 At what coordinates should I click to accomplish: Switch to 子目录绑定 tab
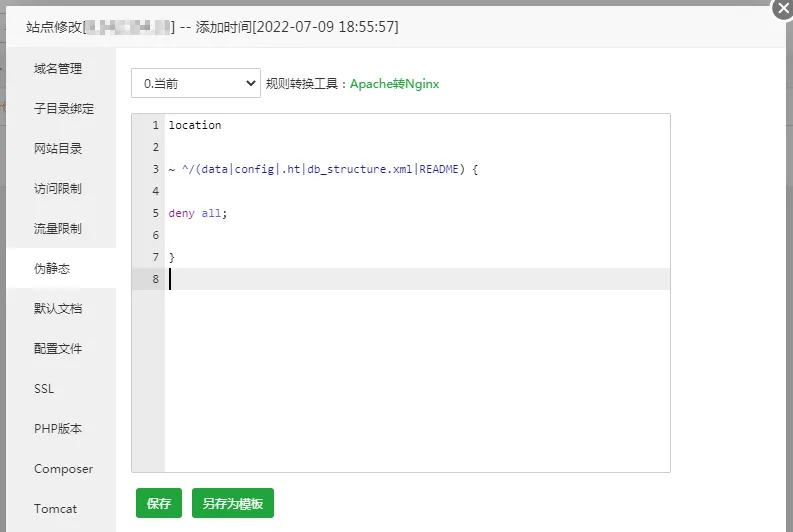click(64, 109)
